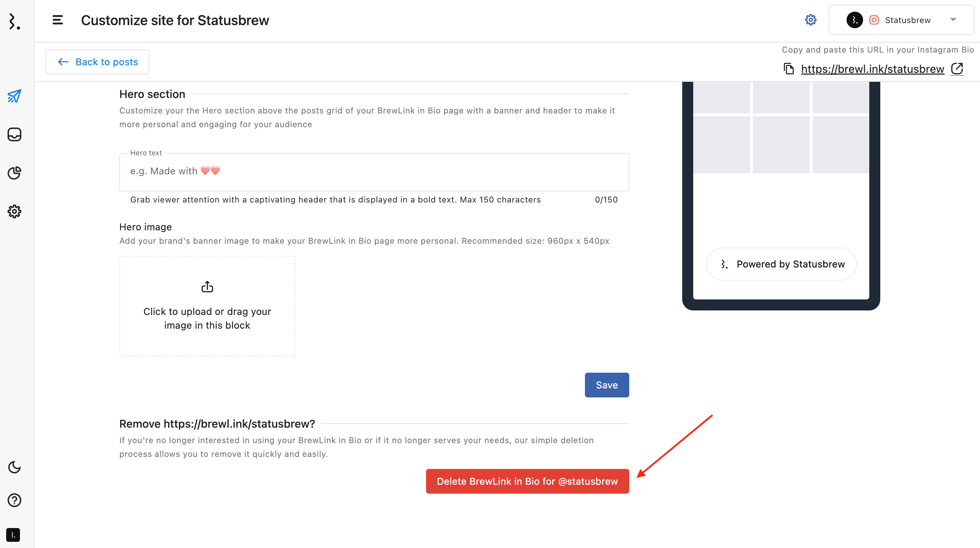The width and height of the screenshot is (980, 548).
Task: Click the black Statusbrew avatar at sidebar bottom
Action: (13, 535)
